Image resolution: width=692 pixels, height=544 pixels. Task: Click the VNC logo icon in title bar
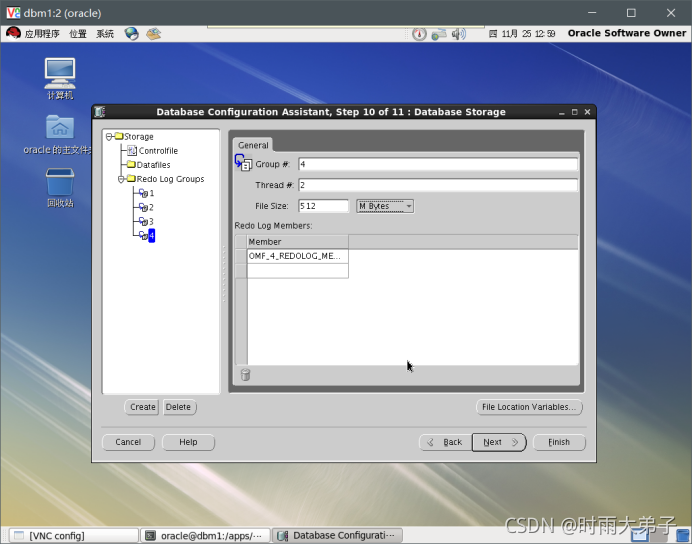coord(13,13)
